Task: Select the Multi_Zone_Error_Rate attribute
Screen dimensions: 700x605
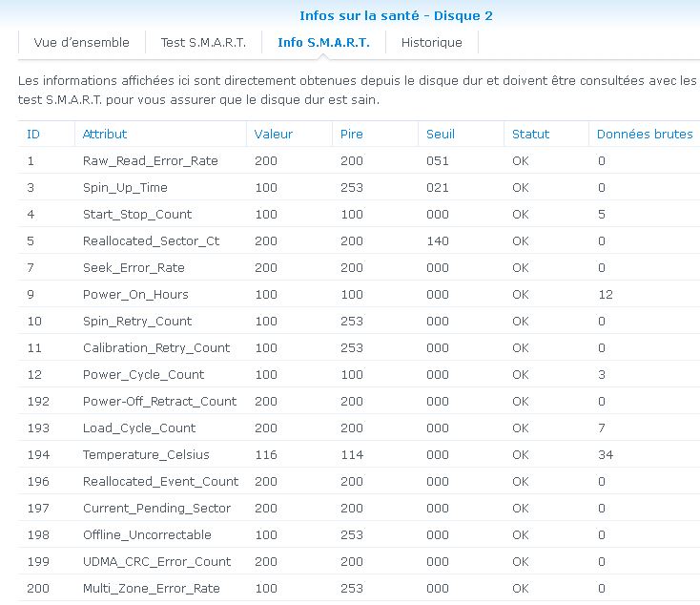Action: click(152, 589)
